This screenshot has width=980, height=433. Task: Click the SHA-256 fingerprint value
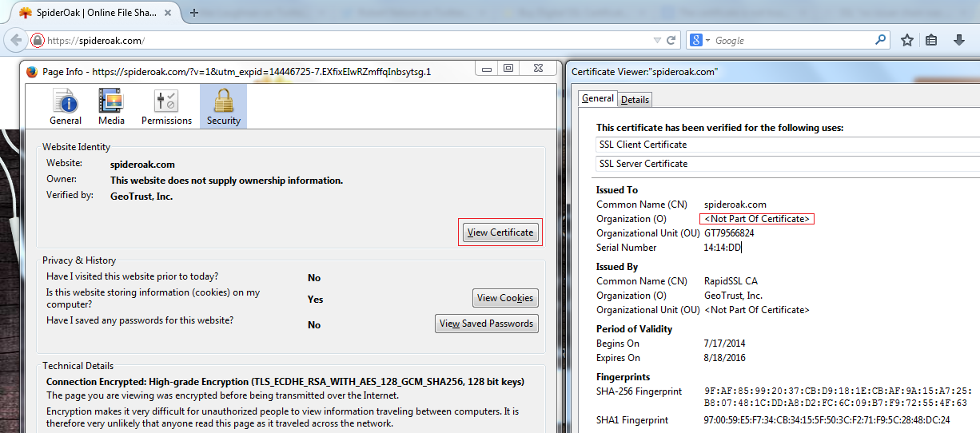pyautogui.click(x=839, y=397)
